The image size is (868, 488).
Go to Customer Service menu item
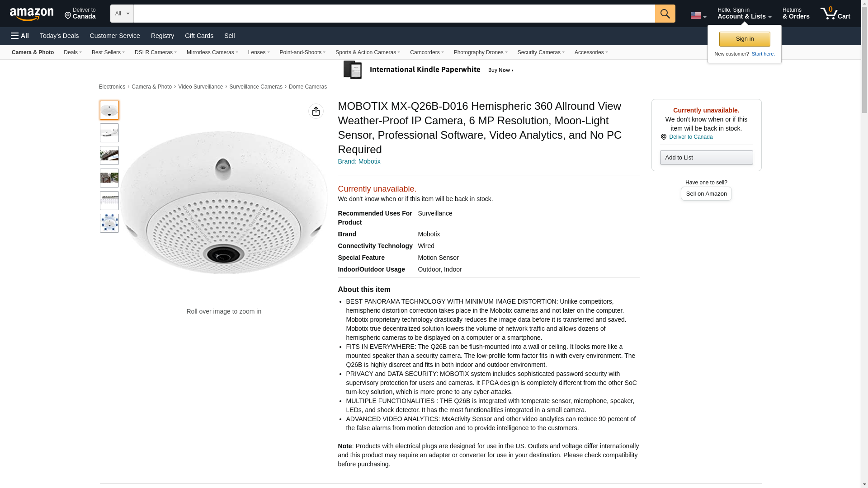pos(115,36)
